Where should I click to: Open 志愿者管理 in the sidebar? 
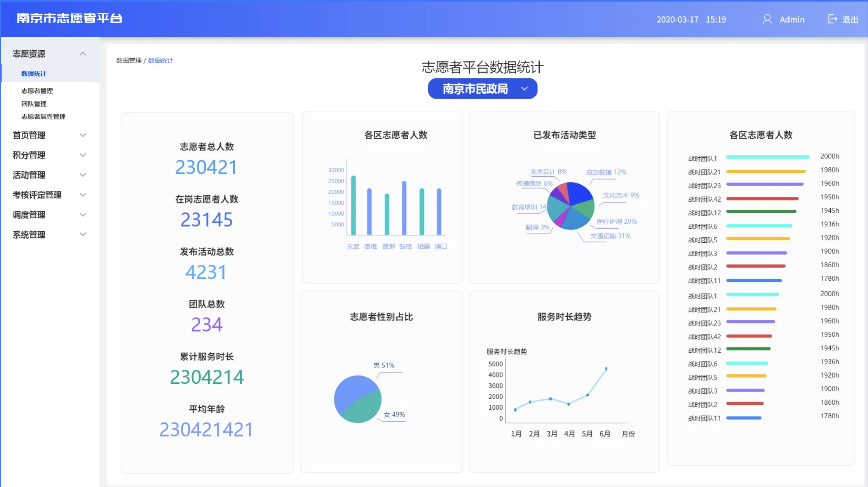(x=37, y=91)
